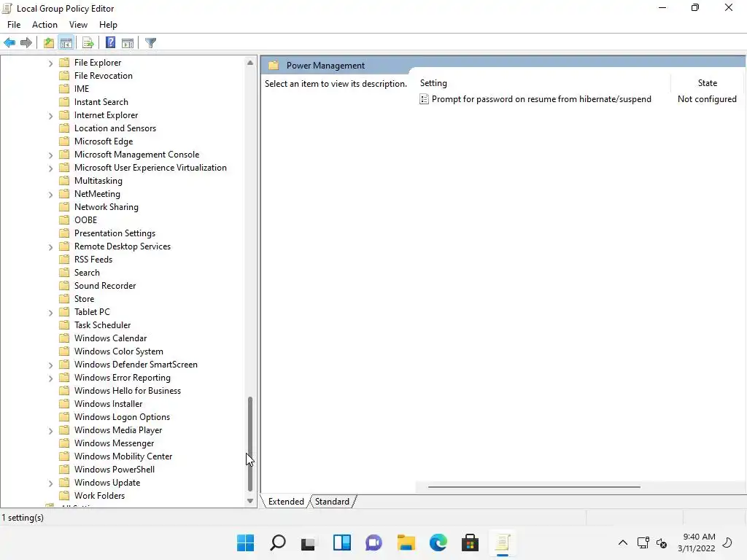Launch File Explorer from taskbar

[406, 542]
